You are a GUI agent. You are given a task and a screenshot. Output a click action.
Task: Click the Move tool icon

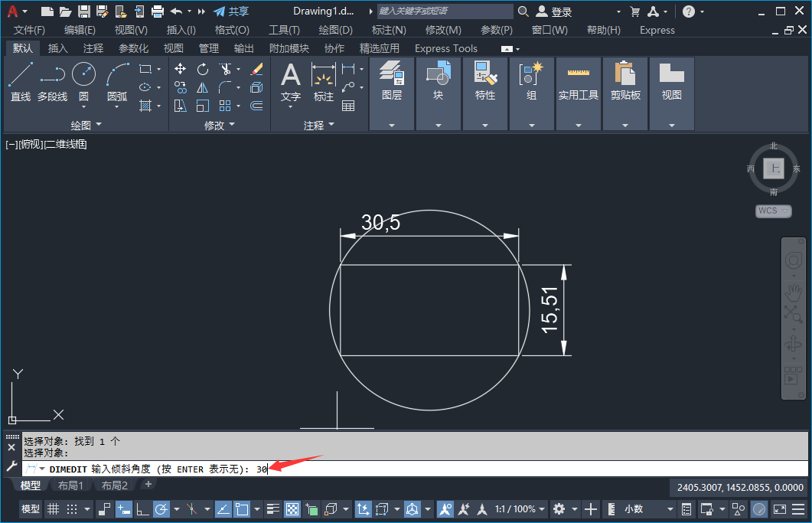(x=181, y=69)
